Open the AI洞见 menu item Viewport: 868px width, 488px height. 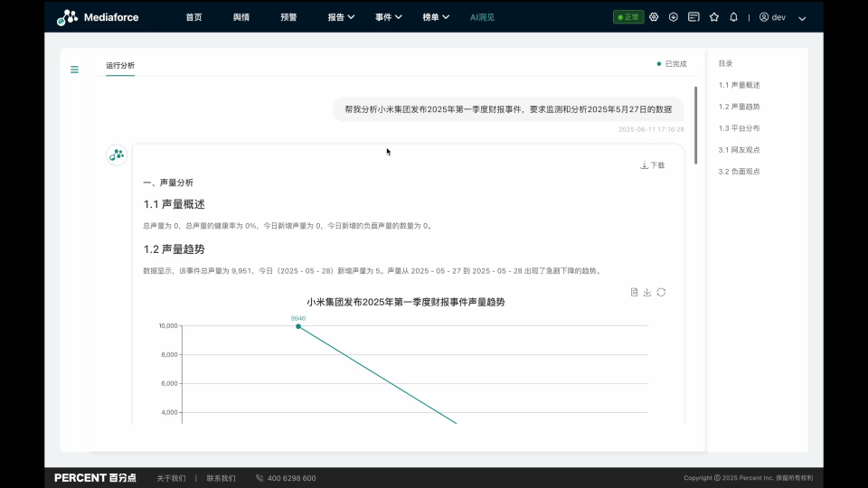click(482, 17)
